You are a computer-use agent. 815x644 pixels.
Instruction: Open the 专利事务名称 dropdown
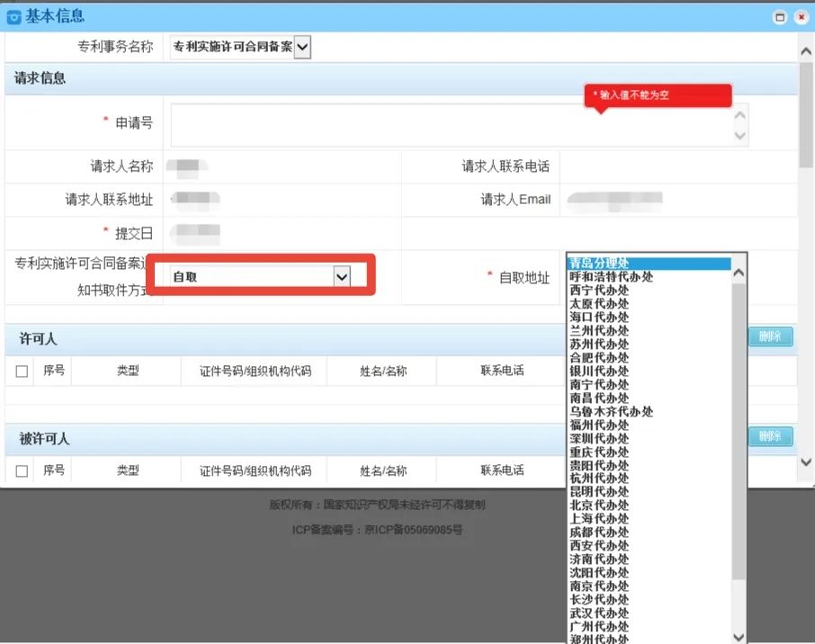click(x=302, y=48)
